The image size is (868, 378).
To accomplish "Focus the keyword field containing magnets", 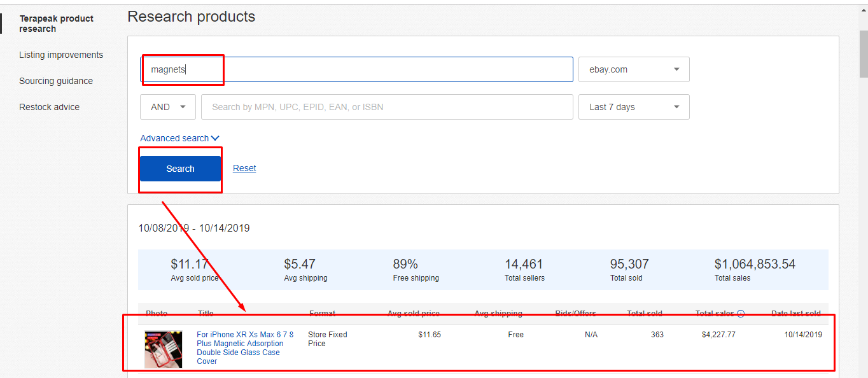I will tap(356, 69).
